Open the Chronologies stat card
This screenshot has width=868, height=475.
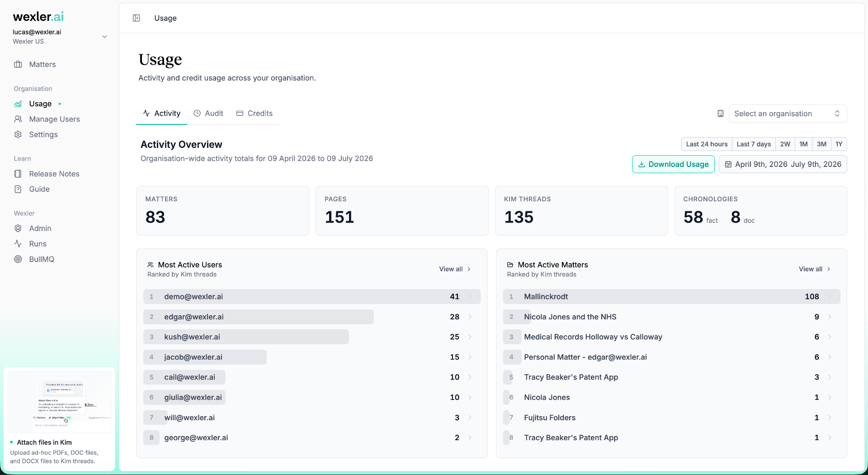(760, 211)
